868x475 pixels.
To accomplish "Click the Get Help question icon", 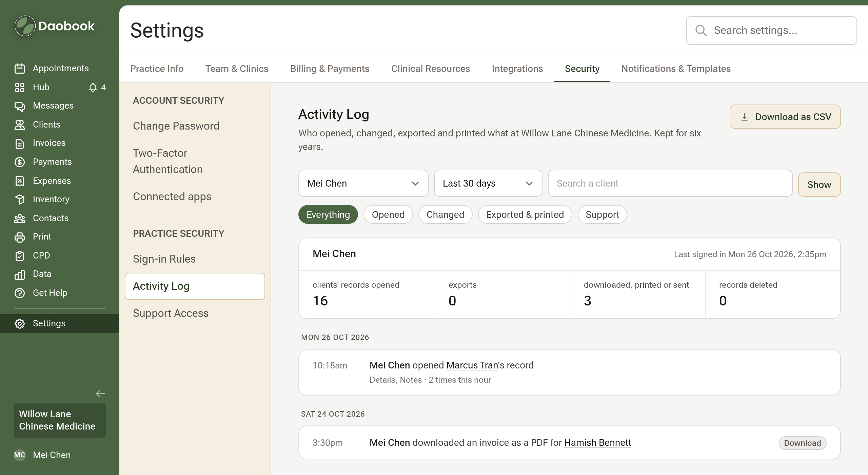I will pos(20,293).
